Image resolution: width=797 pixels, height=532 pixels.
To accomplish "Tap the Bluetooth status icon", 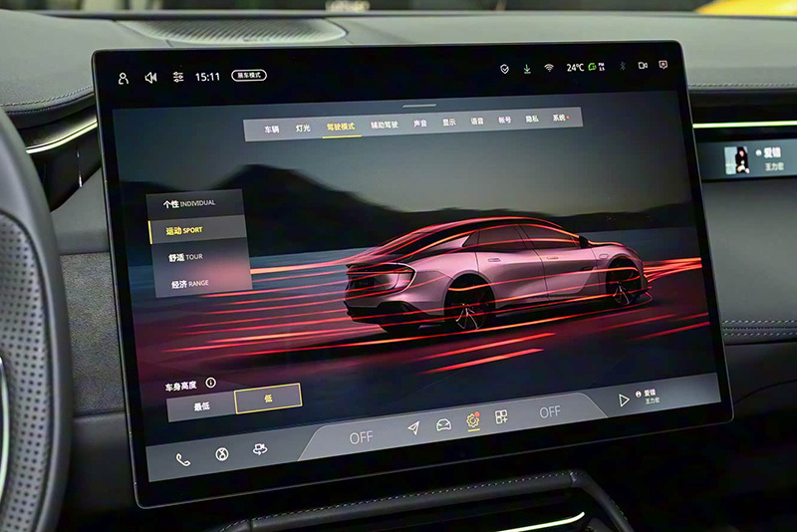I will pyautogui.click(x=622, y=66).
